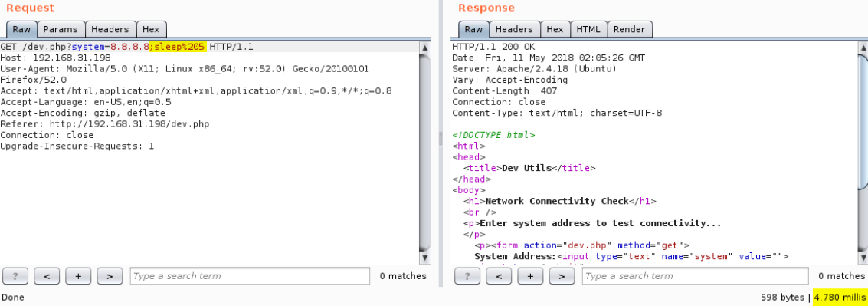Click the 'Host: 192.168.31.198' header line
Image resolution: width=868 pixels, height=306 pixels.
coord(55,58)
